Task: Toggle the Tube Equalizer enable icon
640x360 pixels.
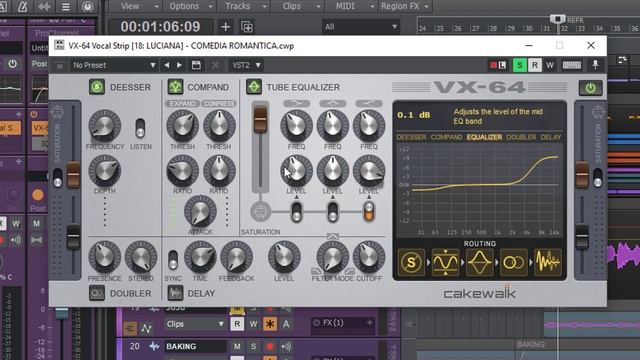Action: [254, 87]
